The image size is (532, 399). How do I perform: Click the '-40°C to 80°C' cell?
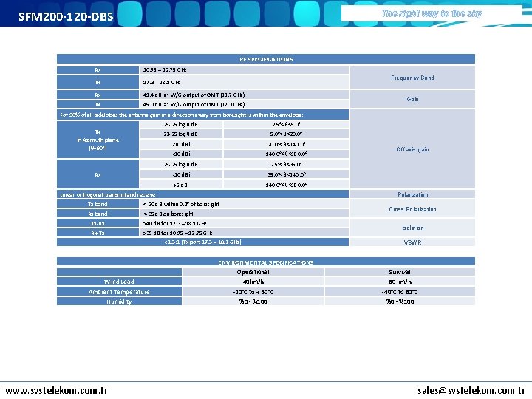(400, 291)
